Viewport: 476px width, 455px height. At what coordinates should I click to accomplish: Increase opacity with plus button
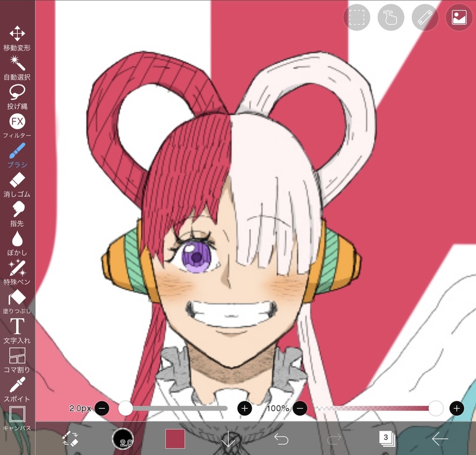tap(456, 408)
